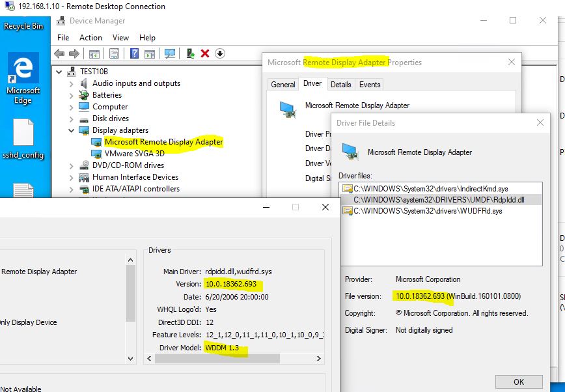Viewport: 565px width, 392px height.
Task: Select the WUDFRd.sys driver file path
Action: pos(428,211)
